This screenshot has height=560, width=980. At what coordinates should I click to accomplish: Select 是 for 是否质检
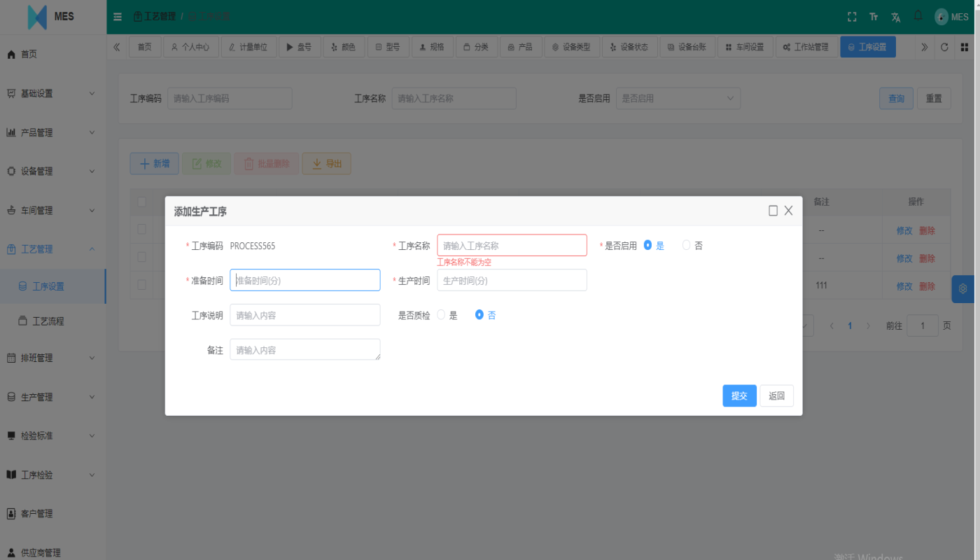point(447,315)
